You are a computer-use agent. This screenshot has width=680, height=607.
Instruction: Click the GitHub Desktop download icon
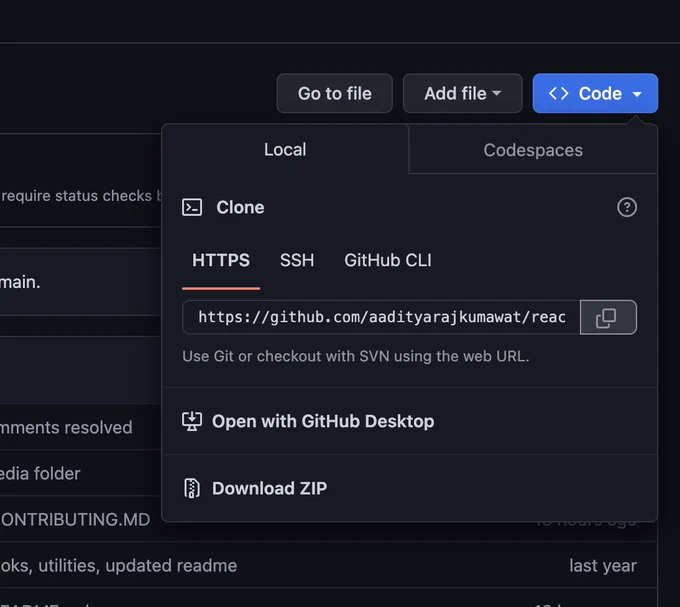pos(192,421)
